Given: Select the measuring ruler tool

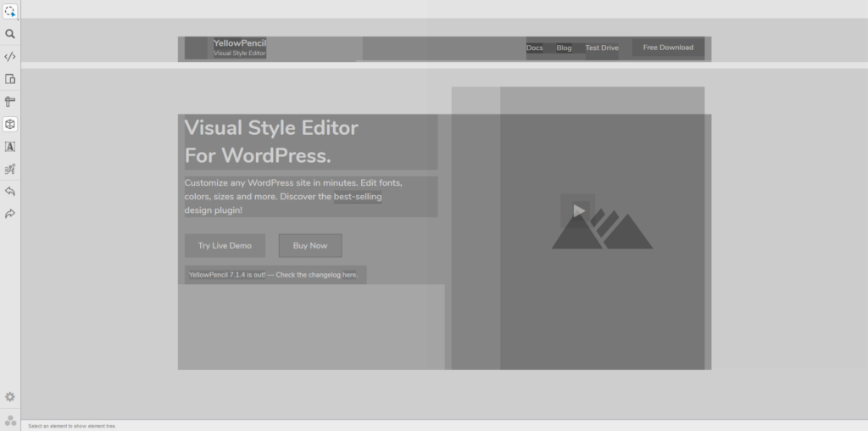Looking at the screenshot, I should (x=10, y=102).
